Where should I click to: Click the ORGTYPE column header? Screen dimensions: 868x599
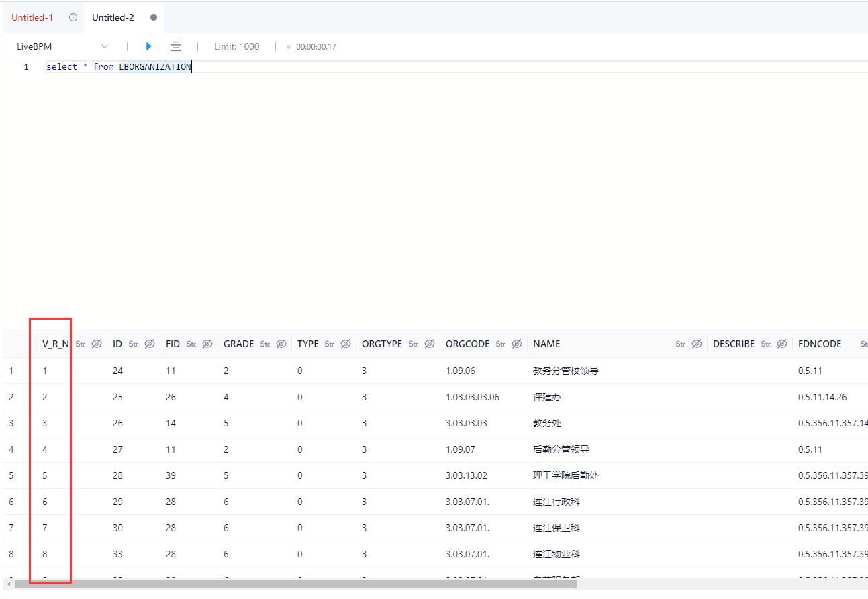[x=382, y=343]
